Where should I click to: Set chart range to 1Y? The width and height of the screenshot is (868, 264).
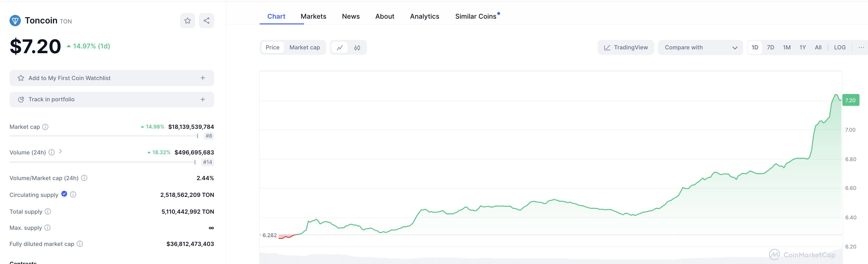tap(803, 47)
